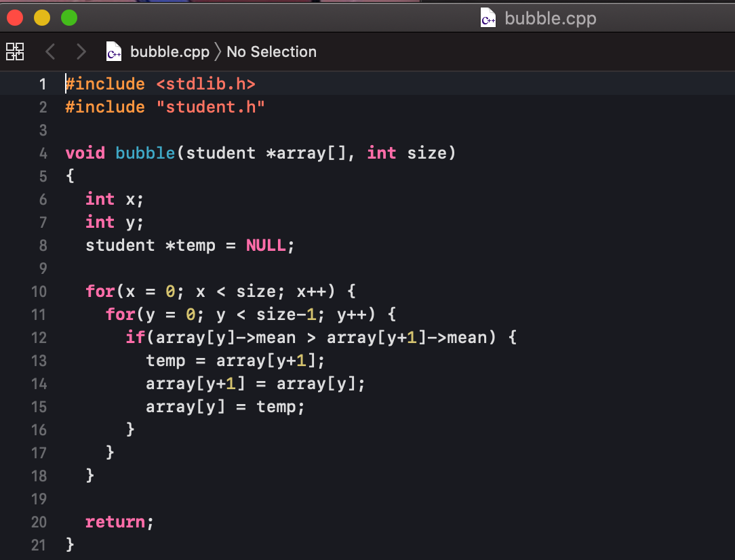The height and width of the screenshot is (560, 735).
Task: Open the Related Items grid icon
Action: 14,52
